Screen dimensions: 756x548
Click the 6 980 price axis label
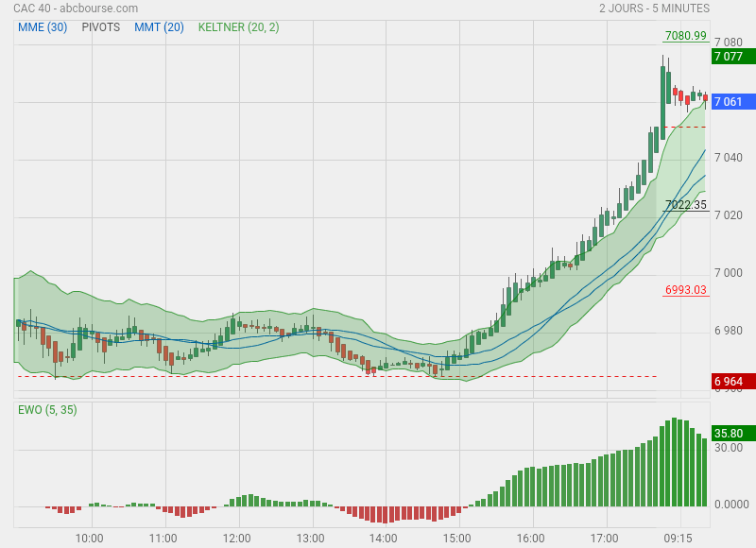click(x=729, y=331)
